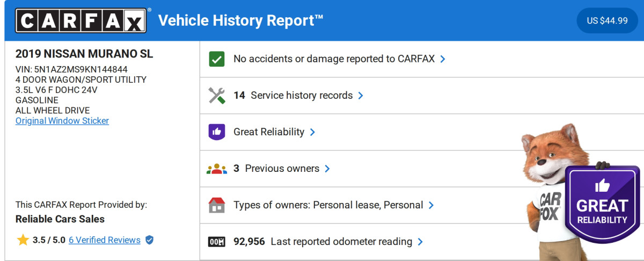Open the Original Window Sticker link
Image resolution: width=644 pixels, height=261 pixels.
(x=62, y=121)
